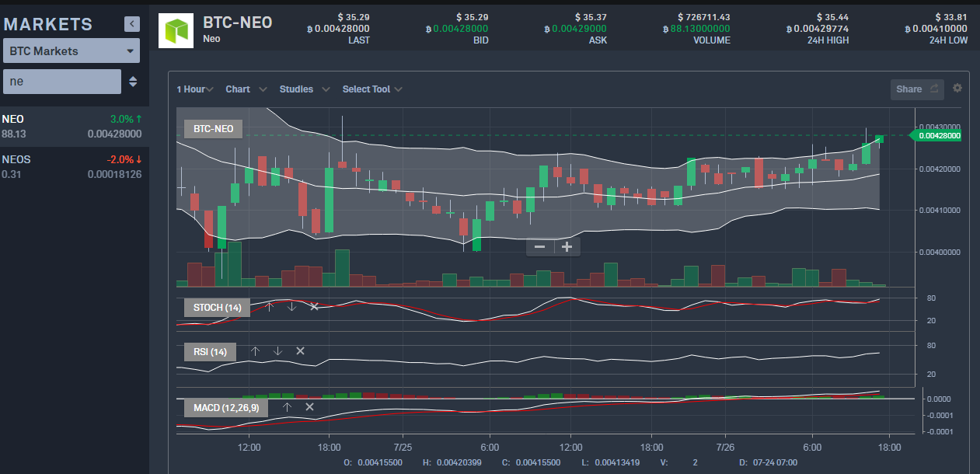Image resolution: width=980 pixels, height=474 pixels.
Task: Select the NEO market row
Action: pos(75,127)
